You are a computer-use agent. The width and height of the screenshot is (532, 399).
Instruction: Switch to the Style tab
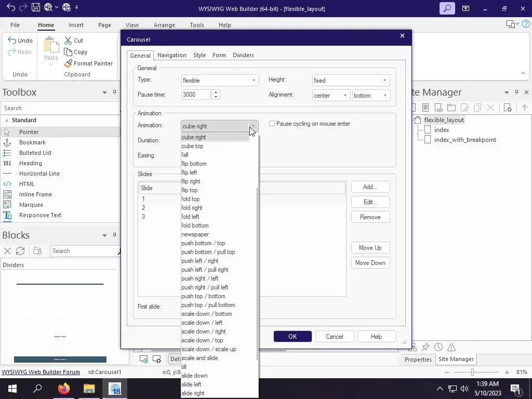point(199,55)
